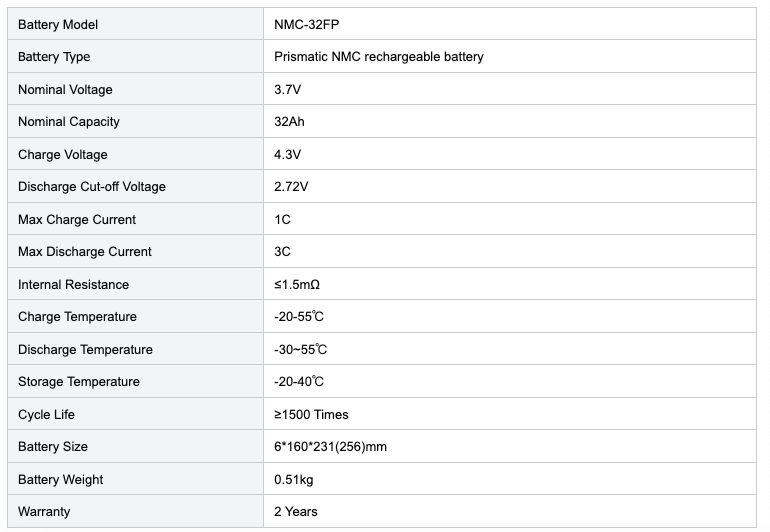Screen dimensions: 770x532
Task: Click the Nominal Capacity label
Action: click(x=69, y=122)
